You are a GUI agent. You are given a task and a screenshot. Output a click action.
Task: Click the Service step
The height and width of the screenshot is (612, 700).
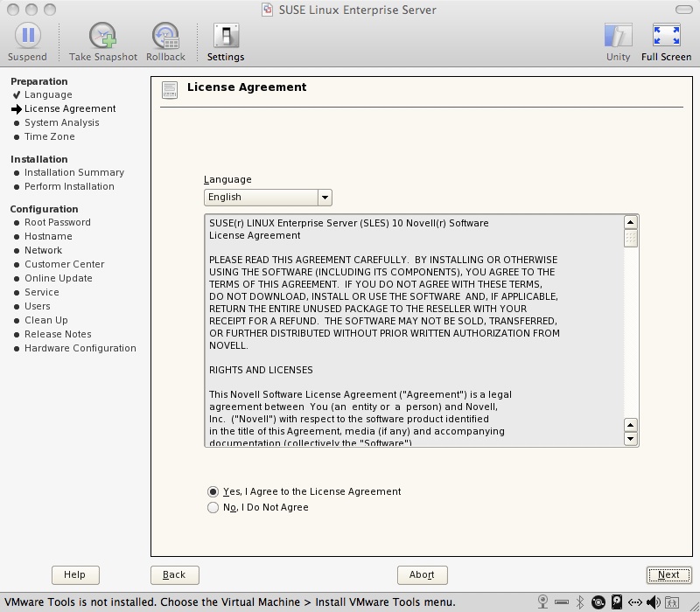41,292
